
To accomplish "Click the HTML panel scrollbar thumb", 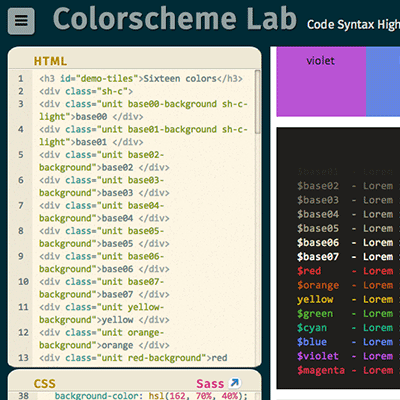I will (257, 102).
